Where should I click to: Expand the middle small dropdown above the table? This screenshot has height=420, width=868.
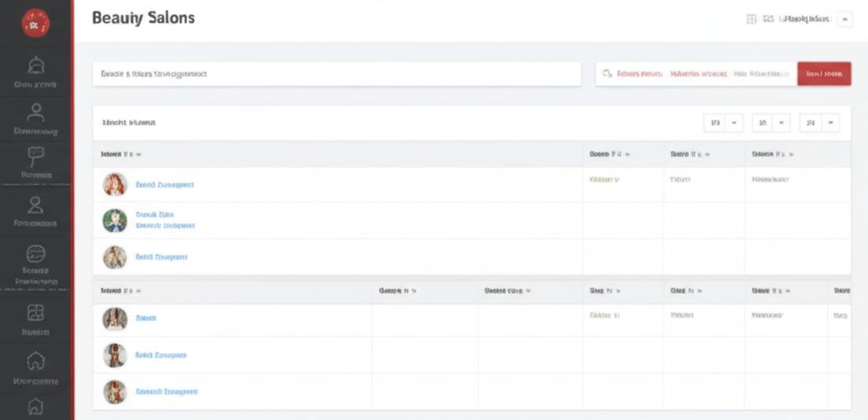point(771,123)
